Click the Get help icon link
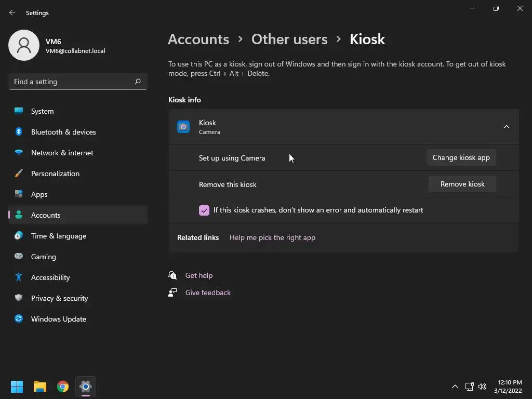This screenshot has width=532, height=399. pyautogui.click(x=172, y=275)
